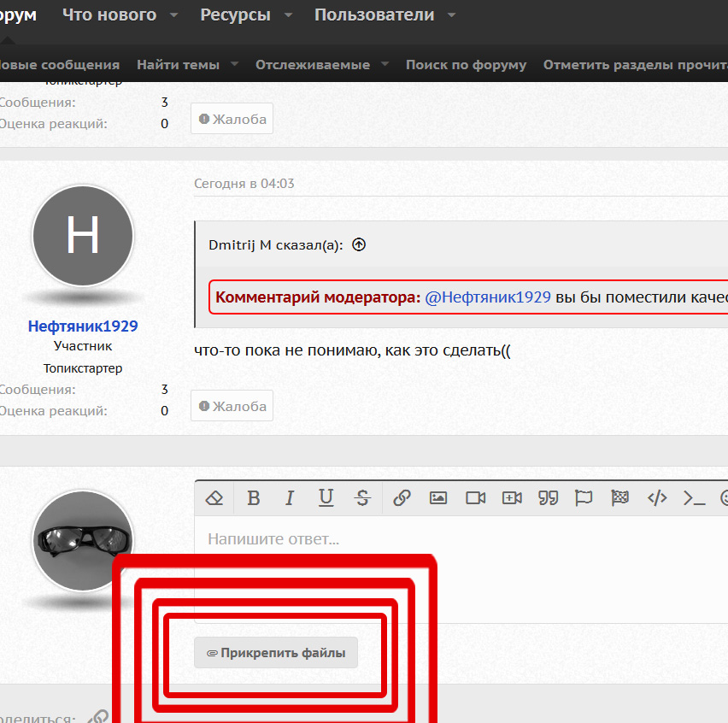Open Ресурсы dropdown arrow
The image size is (728, 723).
pyautogui.click(x=288, y=15)
